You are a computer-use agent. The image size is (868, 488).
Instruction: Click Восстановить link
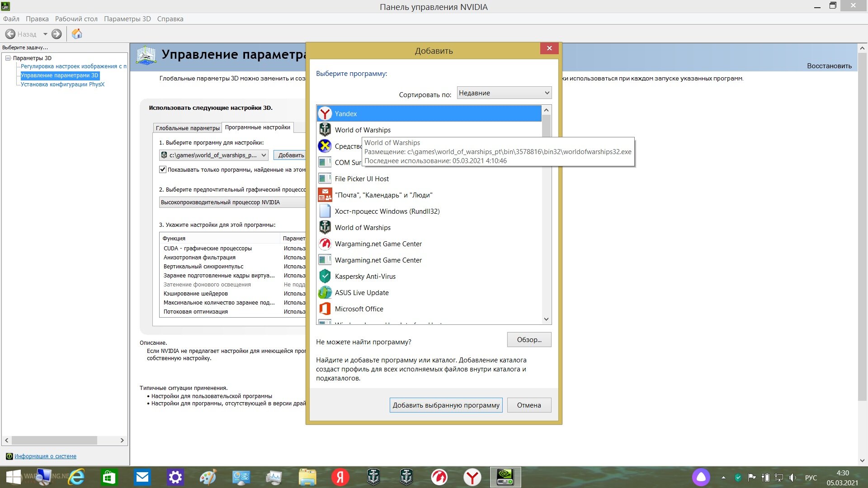click(829, 66)
